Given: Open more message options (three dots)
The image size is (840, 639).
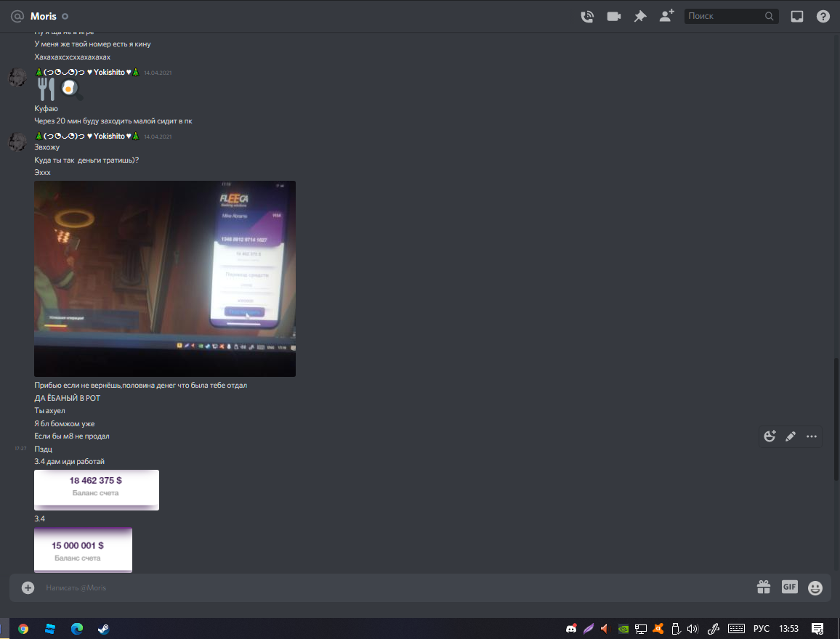Looking at the screenshot, I should pyautogui.click(x=812, y=436).
